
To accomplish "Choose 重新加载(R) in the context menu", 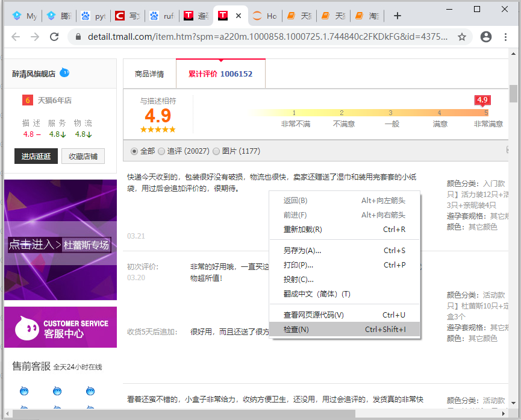I will pyautogui.click(x=345, y=230).
